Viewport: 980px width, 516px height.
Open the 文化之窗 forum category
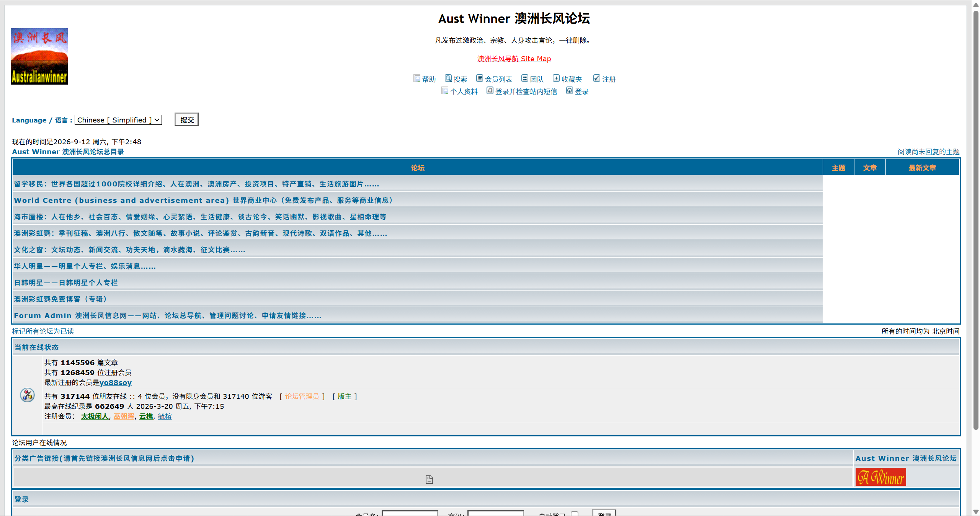[x=129, y=250]
